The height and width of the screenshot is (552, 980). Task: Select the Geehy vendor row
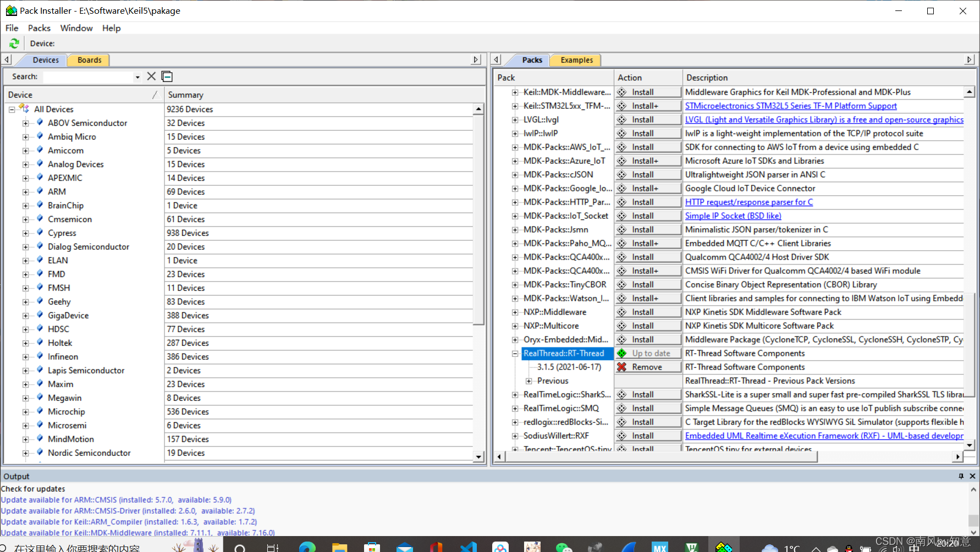pos(59,301)
